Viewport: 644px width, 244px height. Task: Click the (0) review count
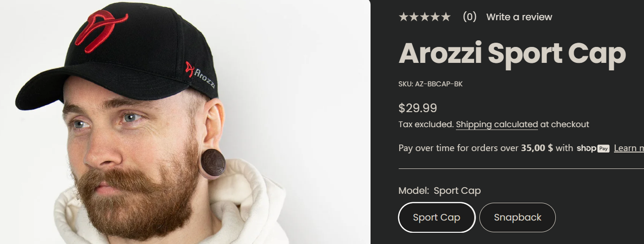pos(470,17)
